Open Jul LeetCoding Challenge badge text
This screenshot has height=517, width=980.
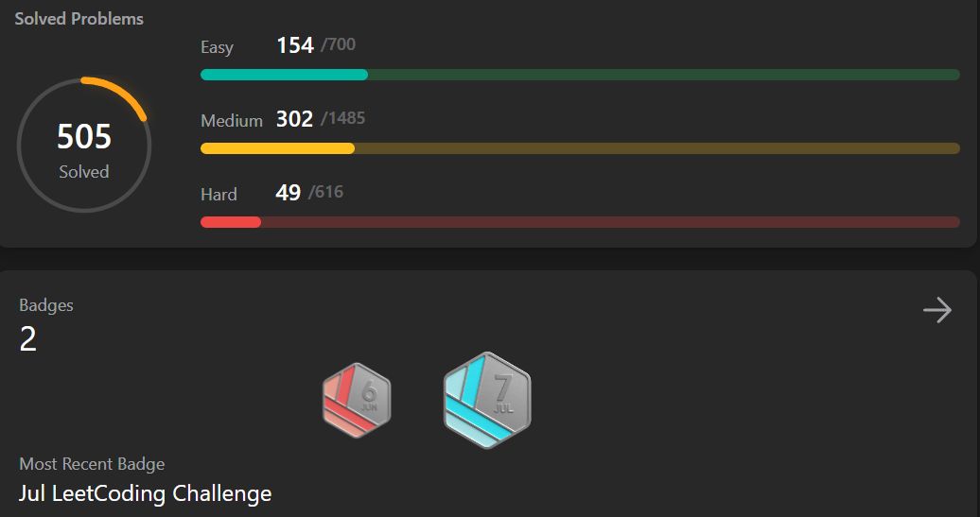pyautogui.click(x=145, y=493)
